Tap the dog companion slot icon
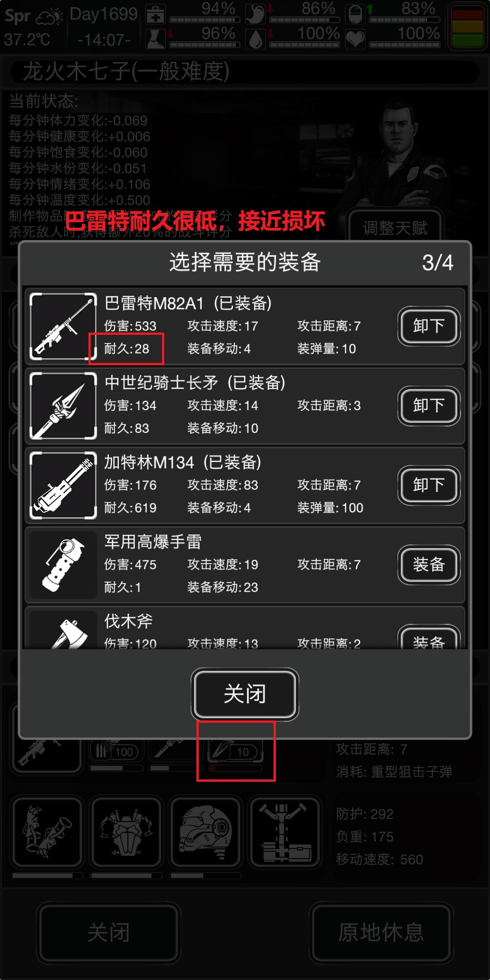The image size is (490, 980). (47, 833)
